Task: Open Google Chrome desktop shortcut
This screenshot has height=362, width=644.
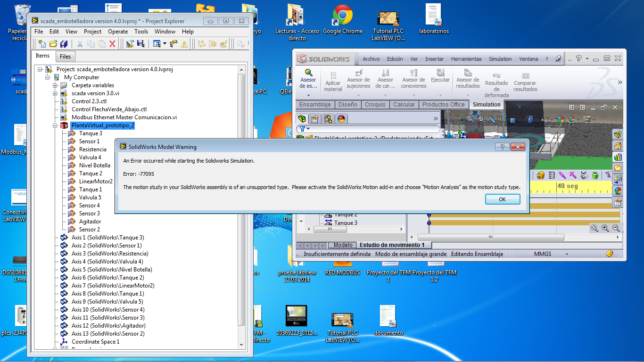Action: pos(343,20)
